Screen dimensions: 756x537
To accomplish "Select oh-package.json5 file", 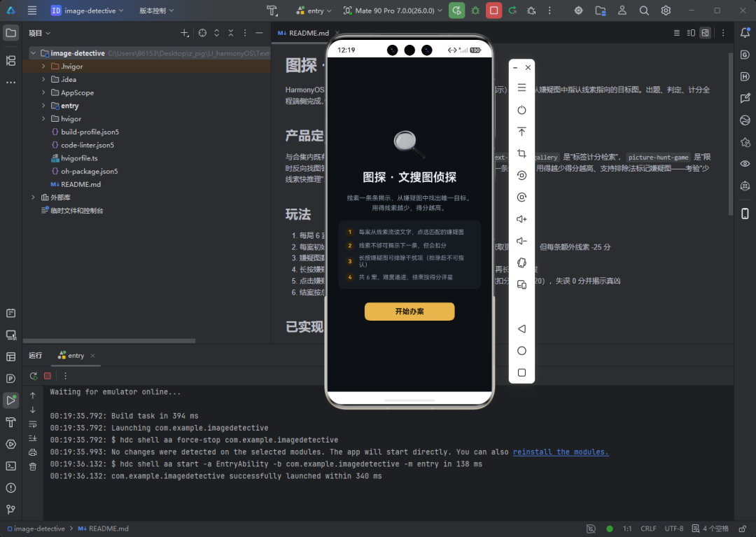I will (x=85, y=171).
